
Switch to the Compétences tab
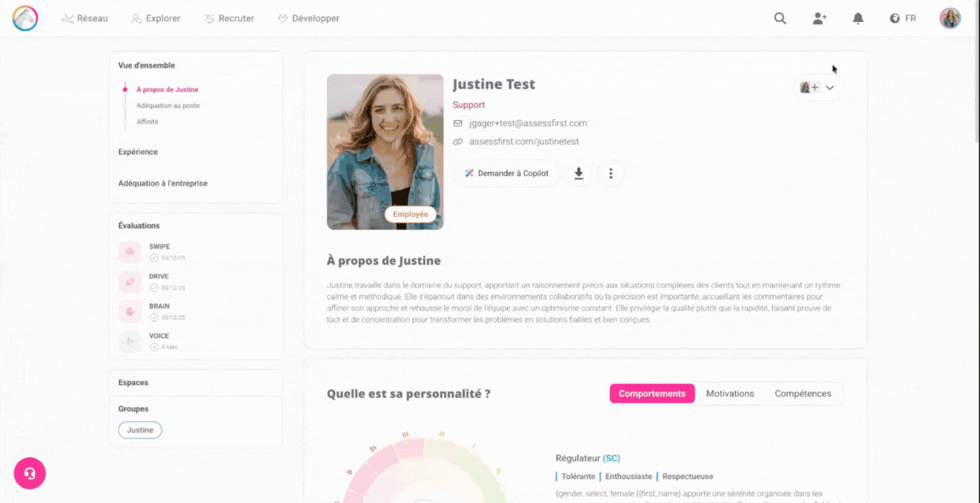(802, 393)
